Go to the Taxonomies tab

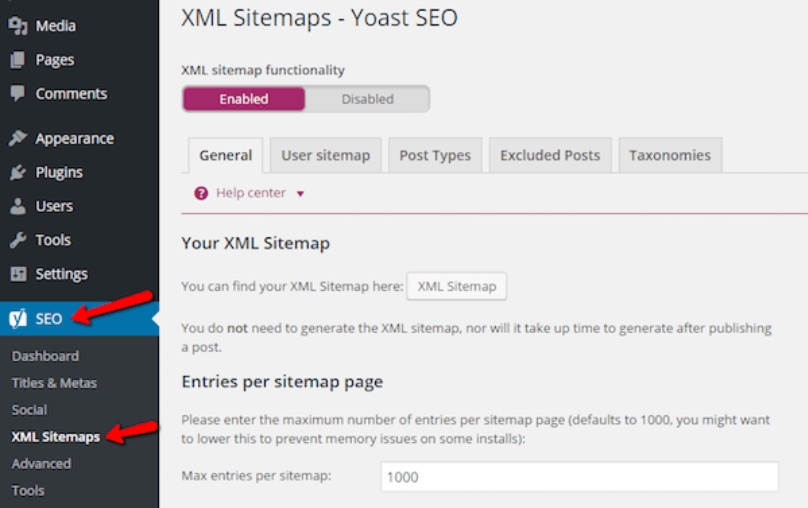pos(670,155)
